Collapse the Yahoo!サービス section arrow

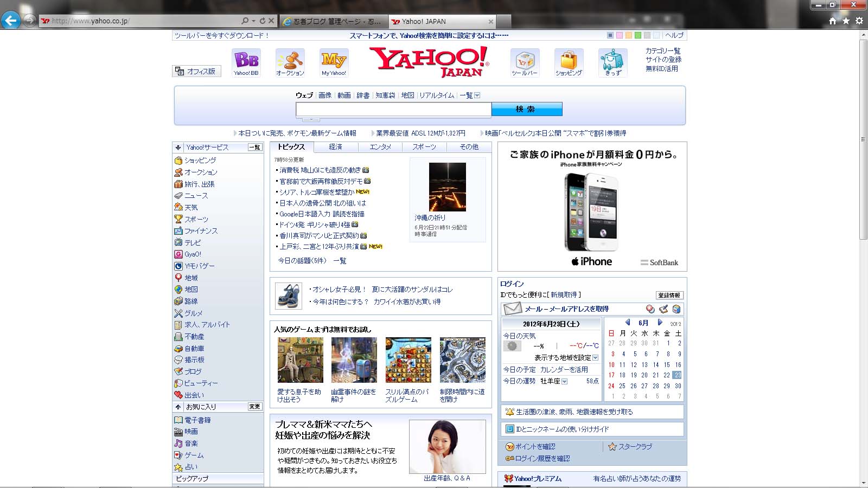(178, 147)
